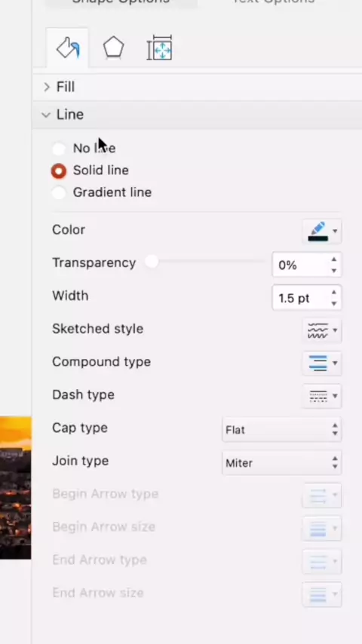The height and width of the screenshot is (644, 362).
Task: Click the Transparency slider handle
Action: [x=152, y=262]
